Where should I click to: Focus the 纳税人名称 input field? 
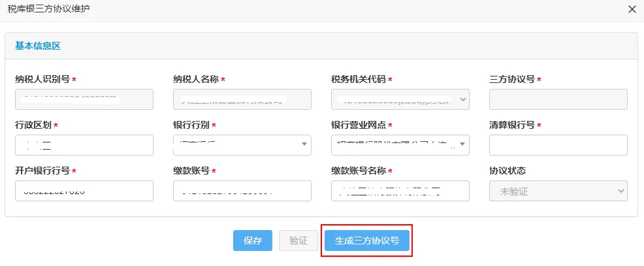click(x=242, y=99)
